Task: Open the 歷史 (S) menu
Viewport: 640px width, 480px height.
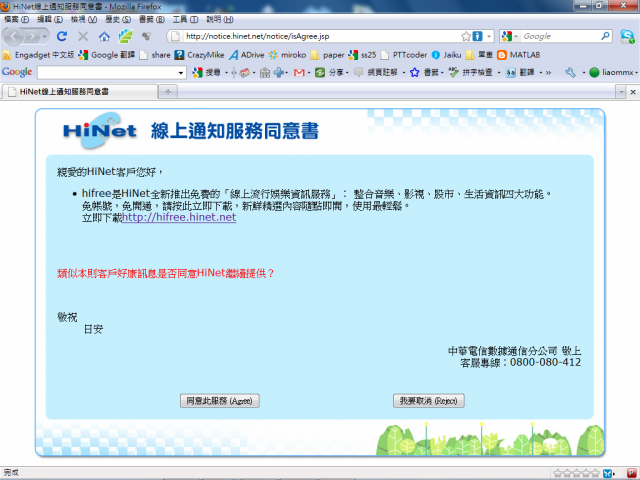Action: pos(118,19)
